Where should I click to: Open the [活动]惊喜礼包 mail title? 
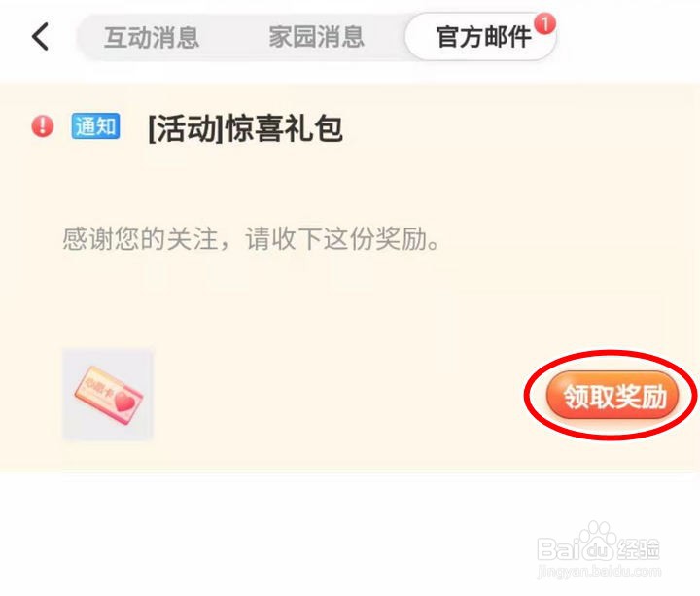(x=245, y=129)
